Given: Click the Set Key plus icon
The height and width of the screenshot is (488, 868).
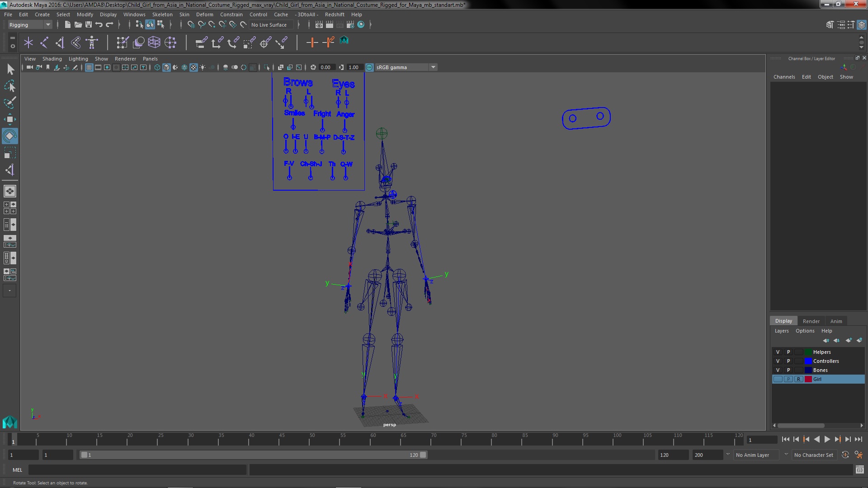Looking at the screenshot, I should (x=311, y=42).
